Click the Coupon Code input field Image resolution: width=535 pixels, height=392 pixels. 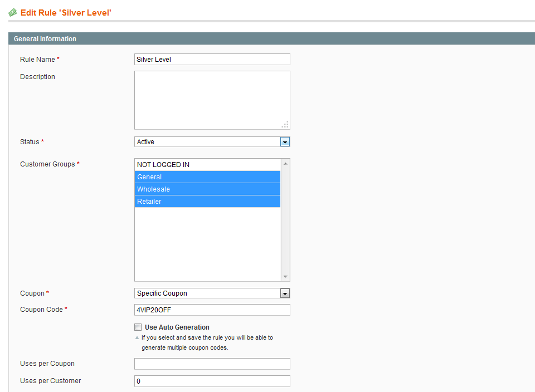tap(212, 310)
